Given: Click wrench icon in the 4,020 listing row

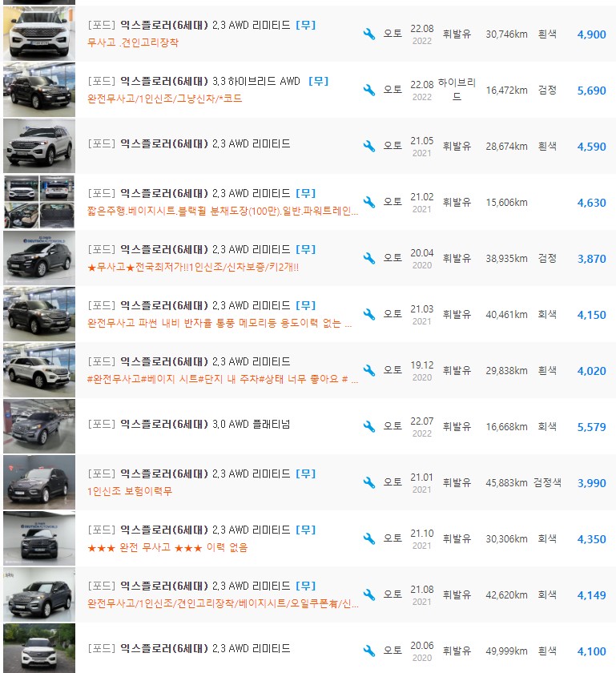Looking at the screenshot, I should point(368,370).
